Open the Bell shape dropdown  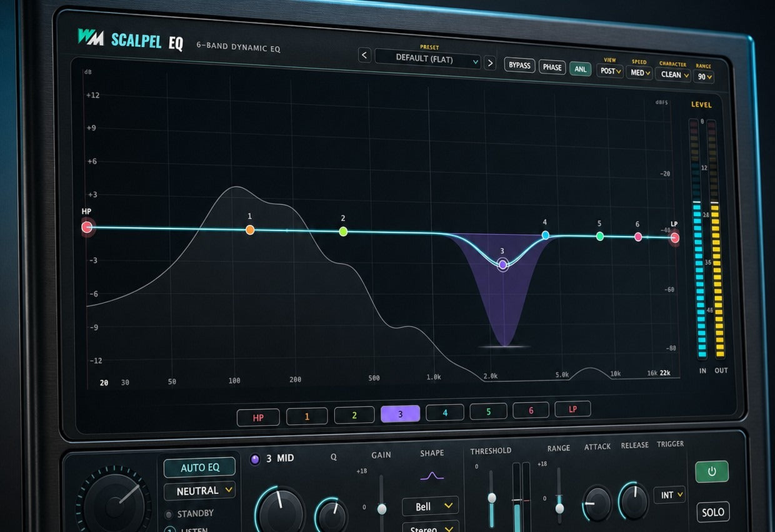click(430, 506)
